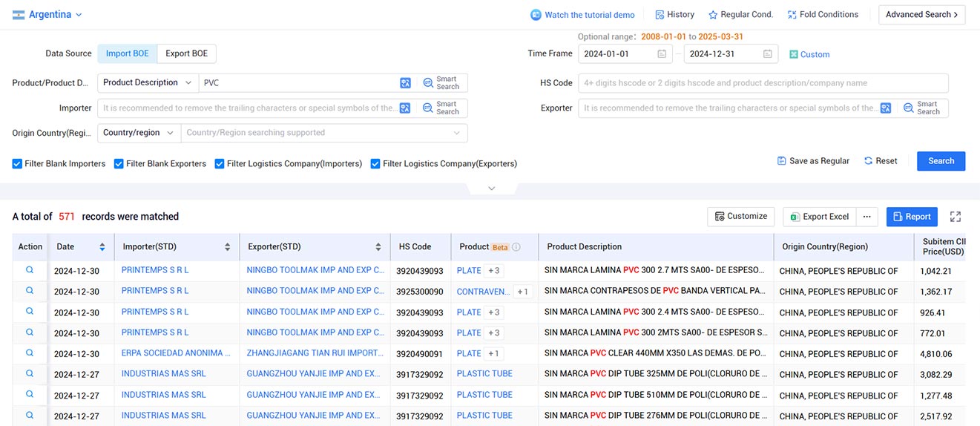Click the Importer input field
Screen dimensions: 980x426
tap(249, 108)
